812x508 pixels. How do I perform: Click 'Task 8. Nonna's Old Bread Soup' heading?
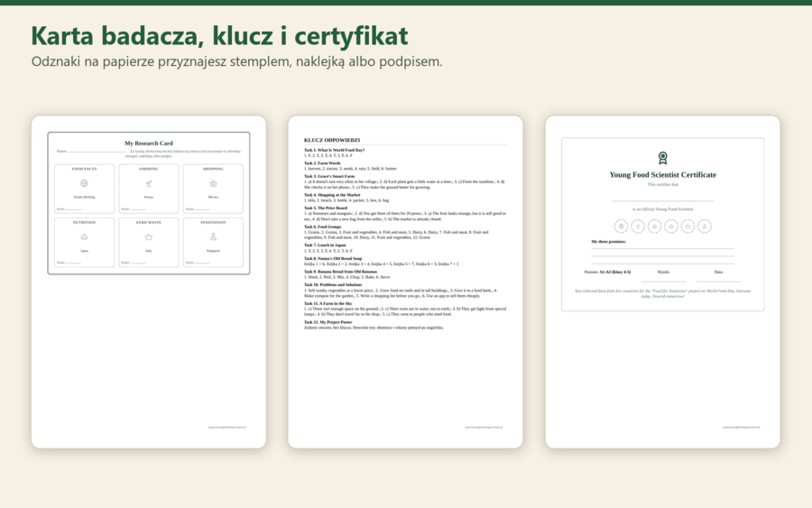[x=333, y=258]
